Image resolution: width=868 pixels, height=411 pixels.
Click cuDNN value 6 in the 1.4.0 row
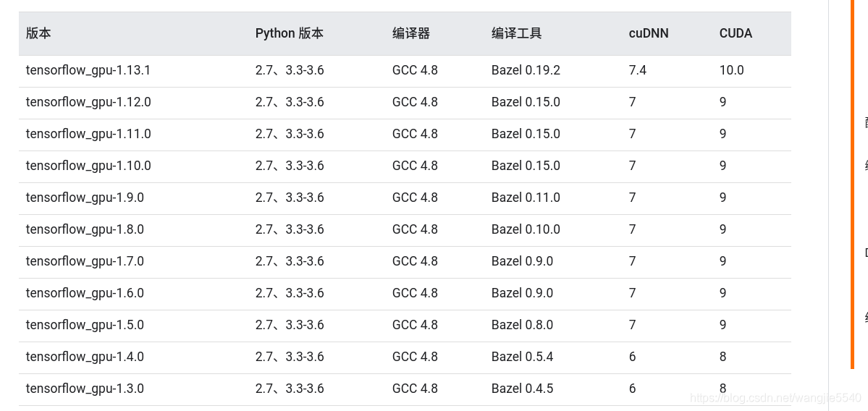point(632,357)
